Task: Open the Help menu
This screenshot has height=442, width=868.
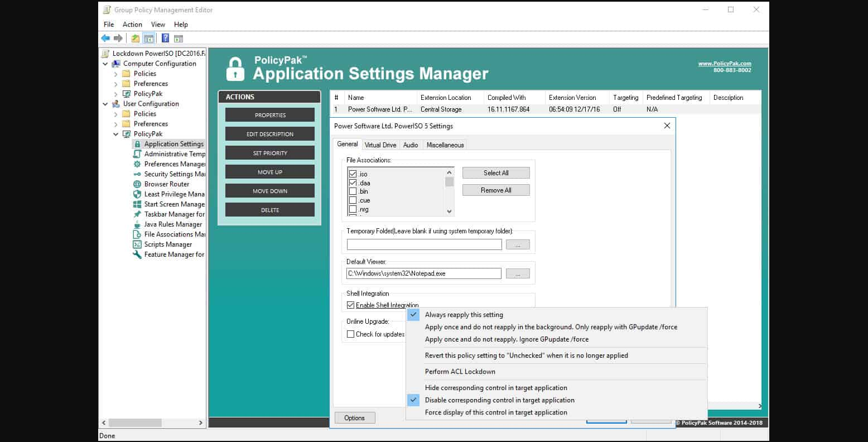Action: (x=181, y=25)
